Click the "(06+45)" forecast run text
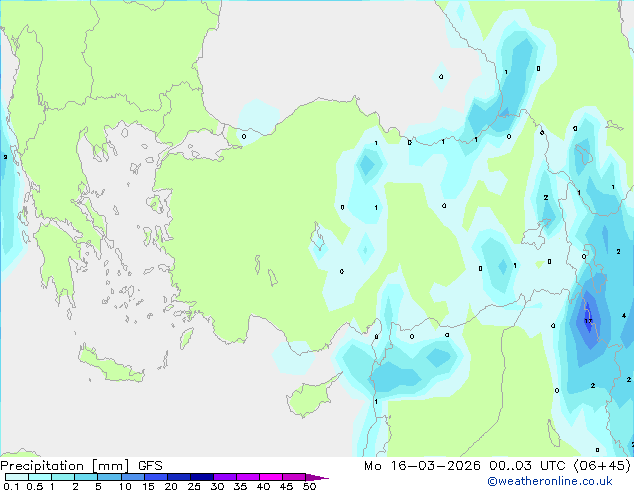This screenshot has height=490, width=634. click(602, 466)
